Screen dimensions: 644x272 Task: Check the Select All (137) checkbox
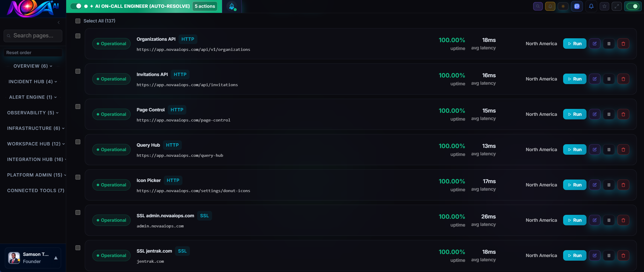(78, 21)
